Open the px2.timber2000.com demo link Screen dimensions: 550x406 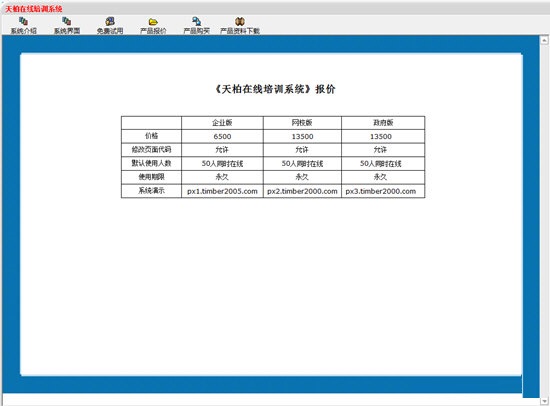pos(302,191)
